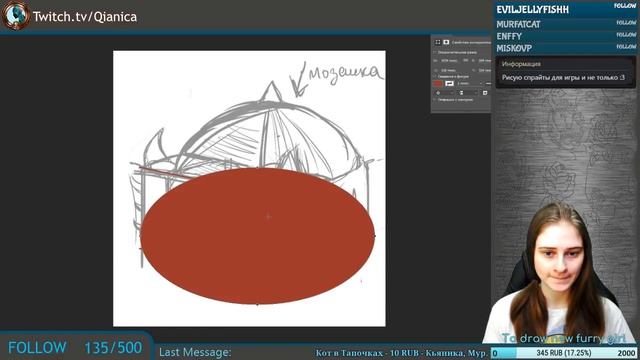Click the shape width field in Properties panel

point(449,61)
